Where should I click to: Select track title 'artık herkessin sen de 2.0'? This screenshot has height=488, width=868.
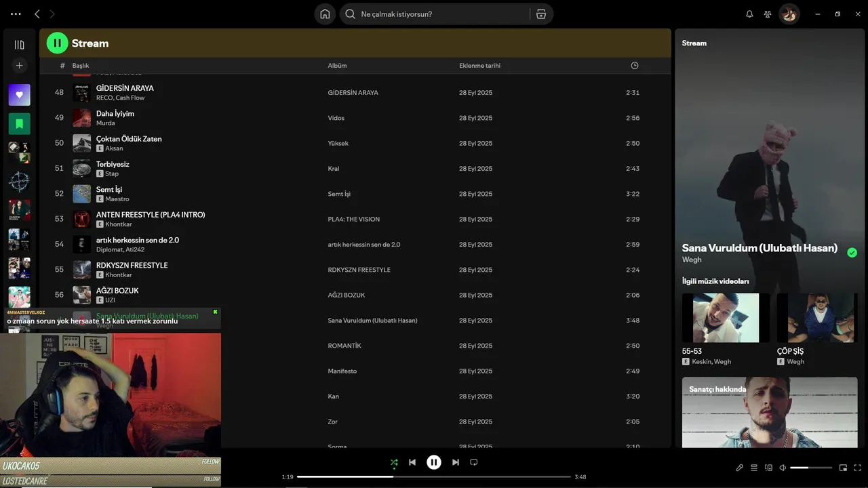tap(138, 240)
